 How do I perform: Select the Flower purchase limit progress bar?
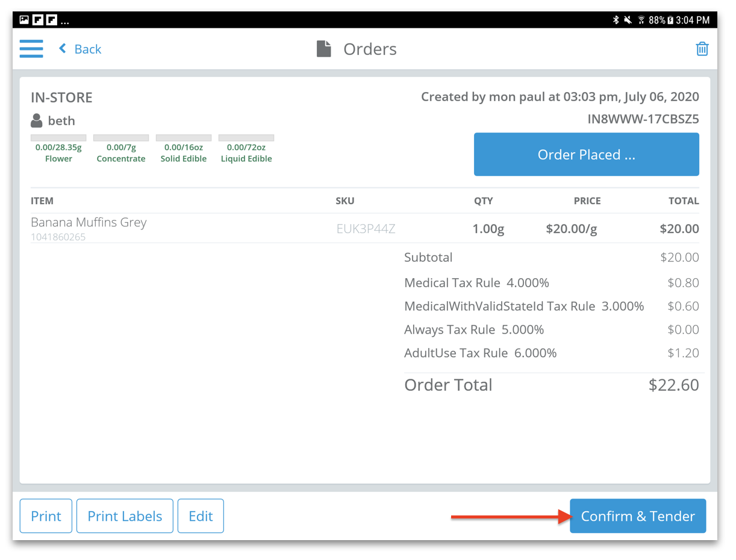coord(58,137)
